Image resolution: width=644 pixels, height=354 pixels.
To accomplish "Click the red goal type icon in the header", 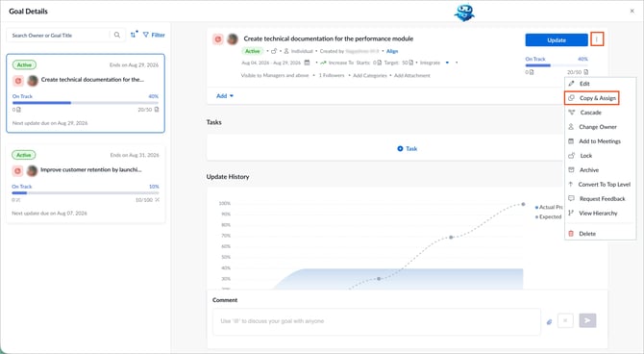I will 217,39.
